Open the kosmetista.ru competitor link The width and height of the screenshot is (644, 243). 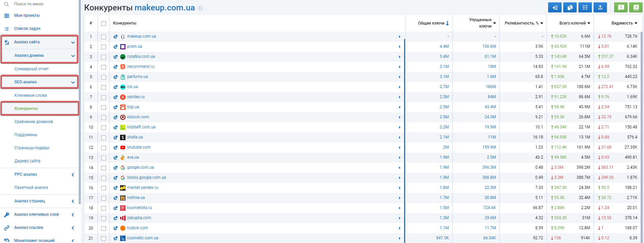(x=139, y=208)
